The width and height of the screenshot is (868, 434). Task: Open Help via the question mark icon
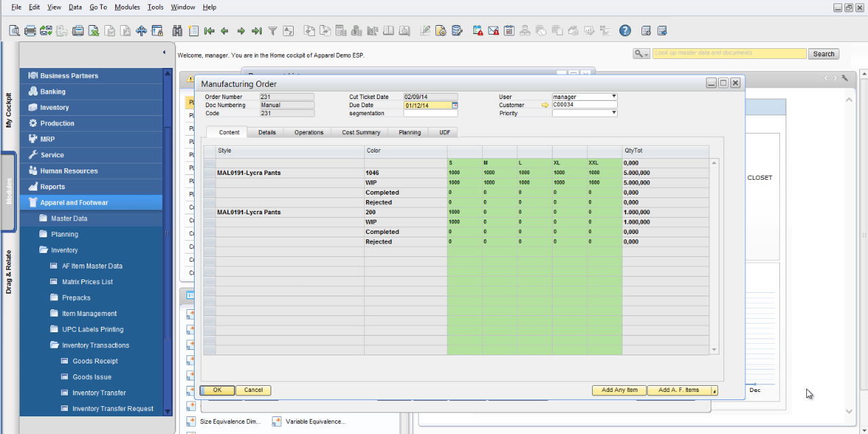click(x=625, y=31)
